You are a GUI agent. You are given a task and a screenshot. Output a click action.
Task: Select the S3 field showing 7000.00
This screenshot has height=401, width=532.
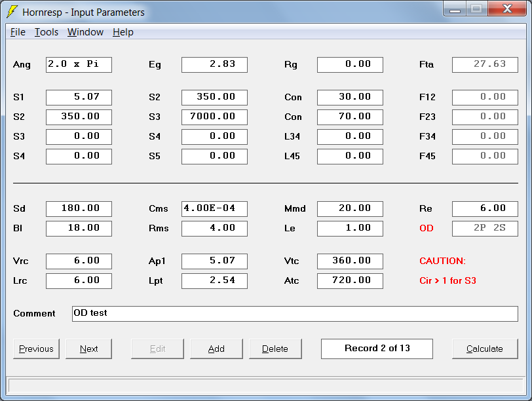[214, 117]
